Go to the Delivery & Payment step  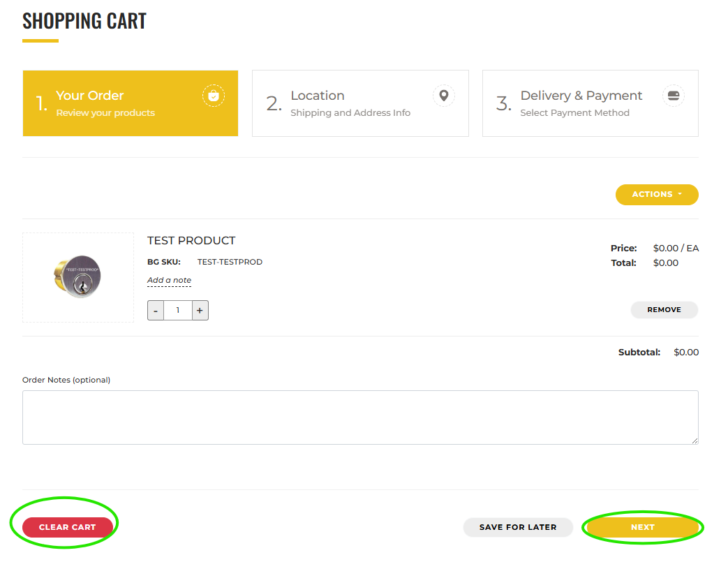(590, 103)
